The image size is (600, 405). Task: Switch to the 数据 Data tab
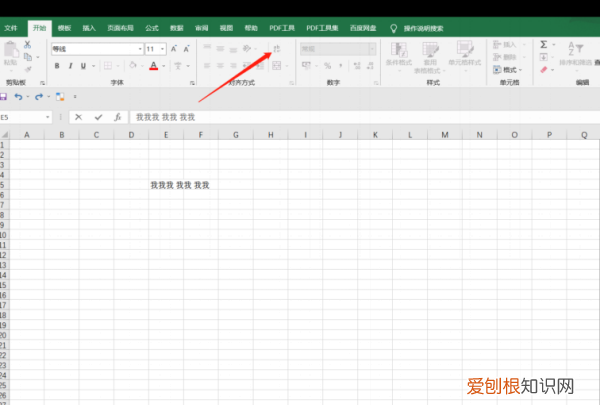pos(177,28)
